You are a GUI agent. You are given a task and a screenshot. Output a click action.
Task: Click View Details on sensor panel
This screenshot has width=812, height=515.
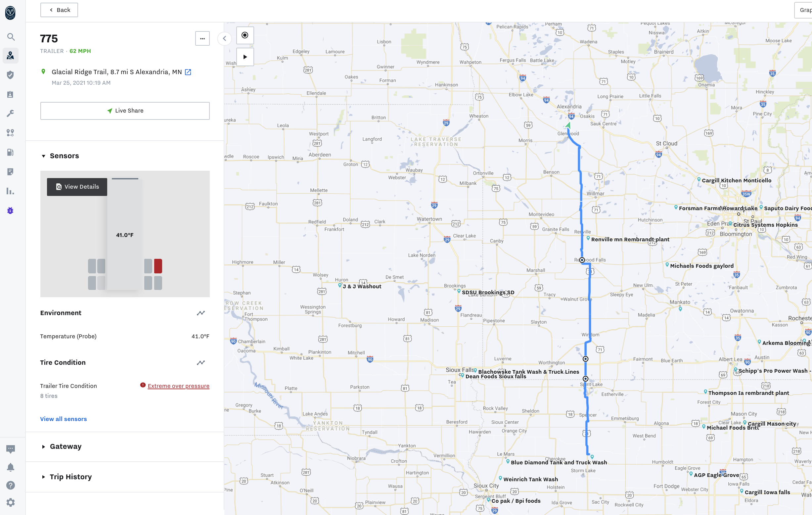[77, 187]
